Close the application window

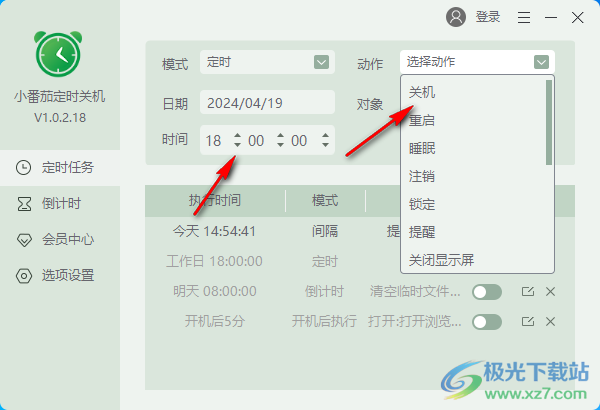(577, 17)
